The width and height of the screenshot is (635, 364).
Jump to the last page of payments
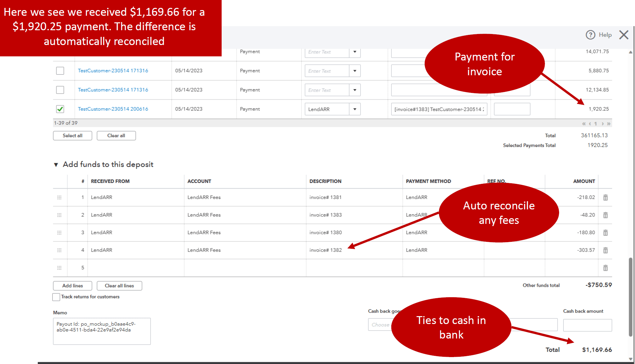click(x=609, y=123)
